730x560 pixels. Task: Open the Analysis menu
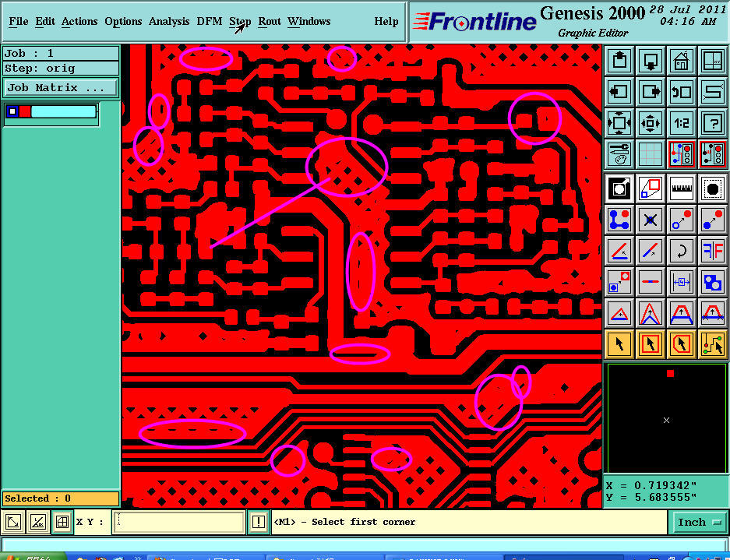tap(169, 21)
